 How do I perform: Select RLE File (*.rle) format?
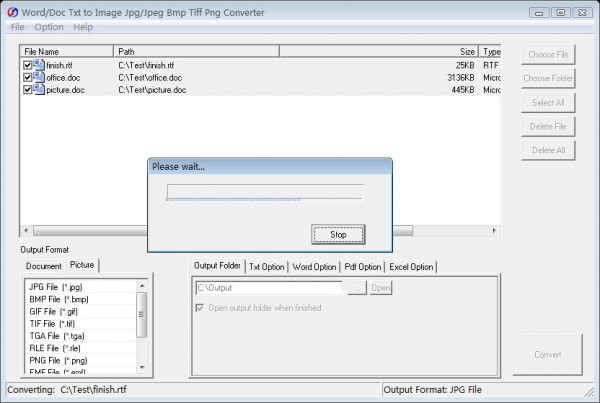tap(80, 348)
